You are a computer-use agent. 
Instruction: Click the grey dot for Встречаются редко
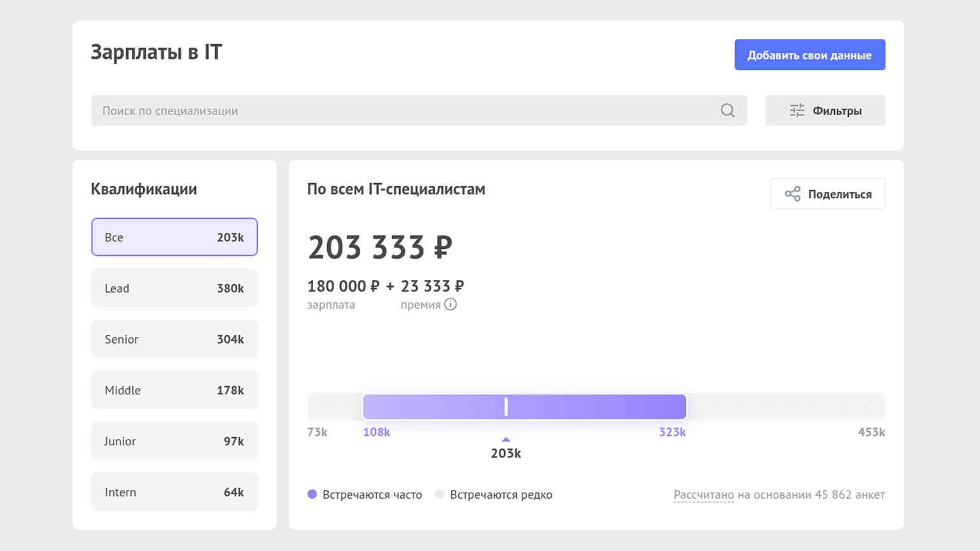440,494
